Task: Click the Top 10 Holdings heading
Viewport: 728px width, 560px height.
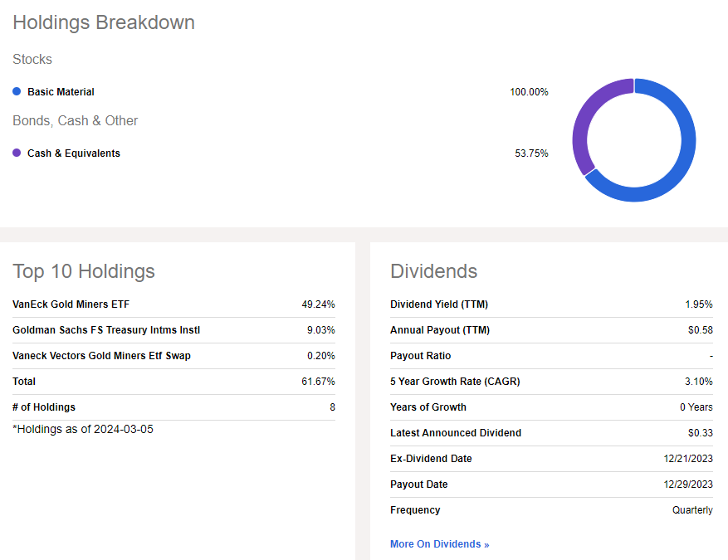Action: click(x=84, y=271)
